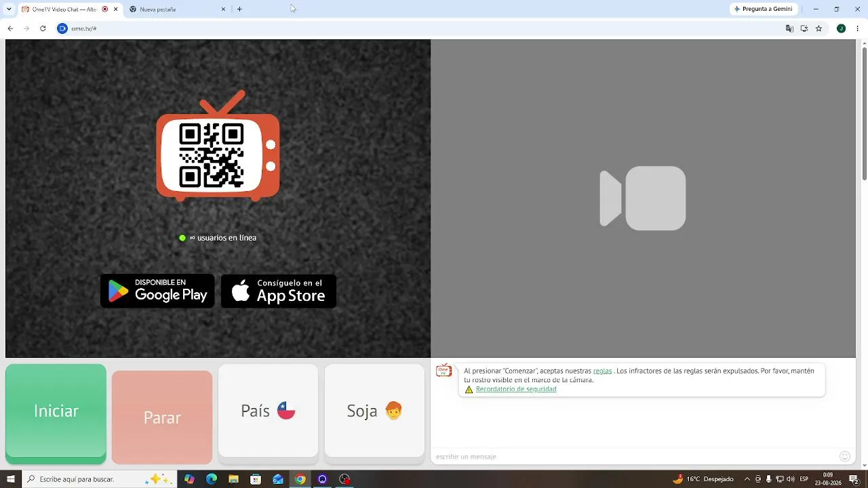Screen dimensions: 868x488
Task: Open the volume control in system tray
Action: click(791, 479)
